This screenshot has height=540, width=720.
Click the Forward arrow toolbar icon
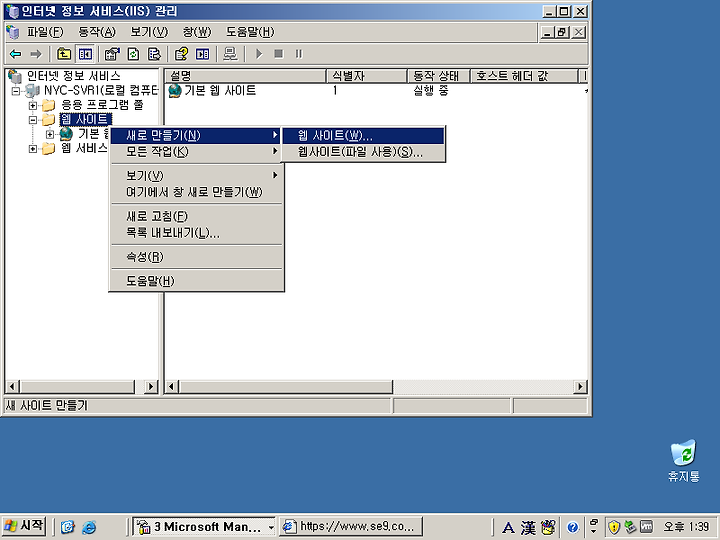click(x=36, y=54)
